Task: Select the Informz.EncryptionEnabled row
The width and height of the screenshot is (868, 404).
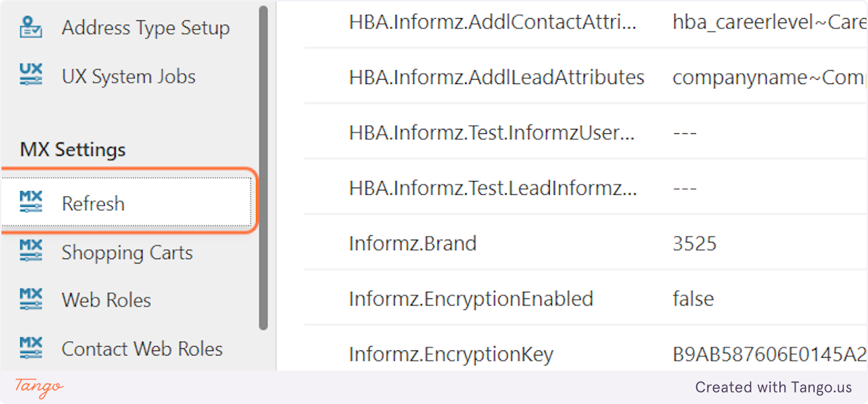Action: tap(470, 299)
